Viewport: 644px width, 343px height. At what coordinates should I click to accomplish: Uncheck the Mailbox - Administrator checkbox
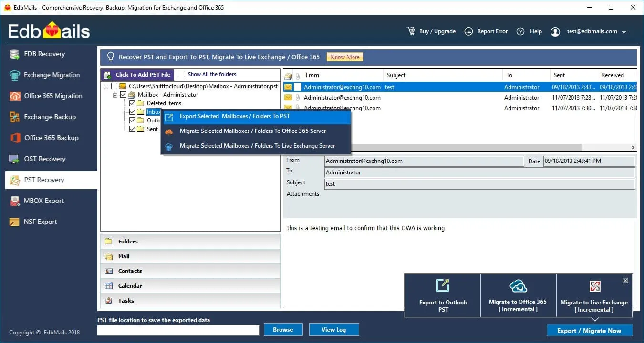124,95
